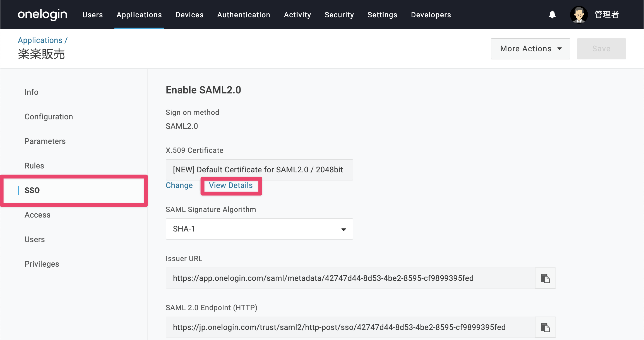Select the Configuration sidebar tab
644x340 pixels.
point(49,117)
